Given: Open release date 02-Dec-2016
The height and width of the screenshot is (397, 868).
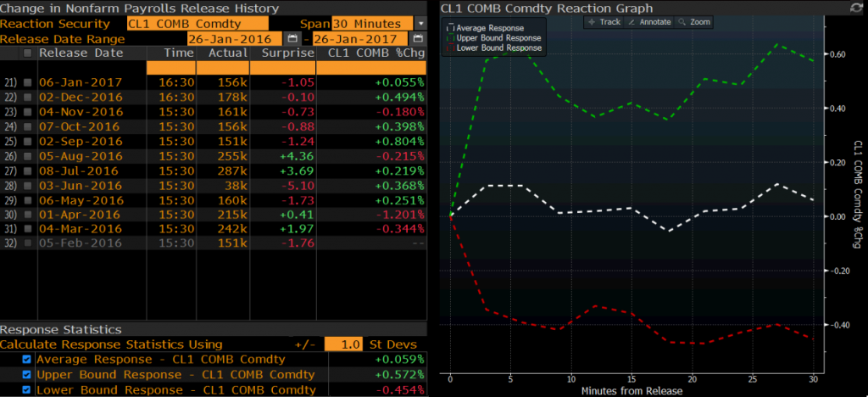Looking at the screenshot, I should pos(81,98).
